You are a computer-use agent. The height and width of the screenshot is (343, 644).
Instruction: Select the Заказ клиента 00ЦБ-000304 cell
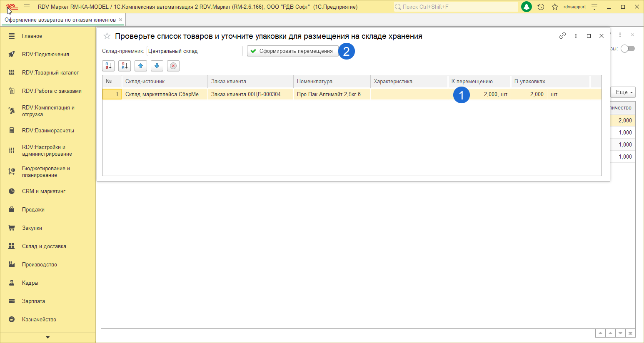[250, 94]
